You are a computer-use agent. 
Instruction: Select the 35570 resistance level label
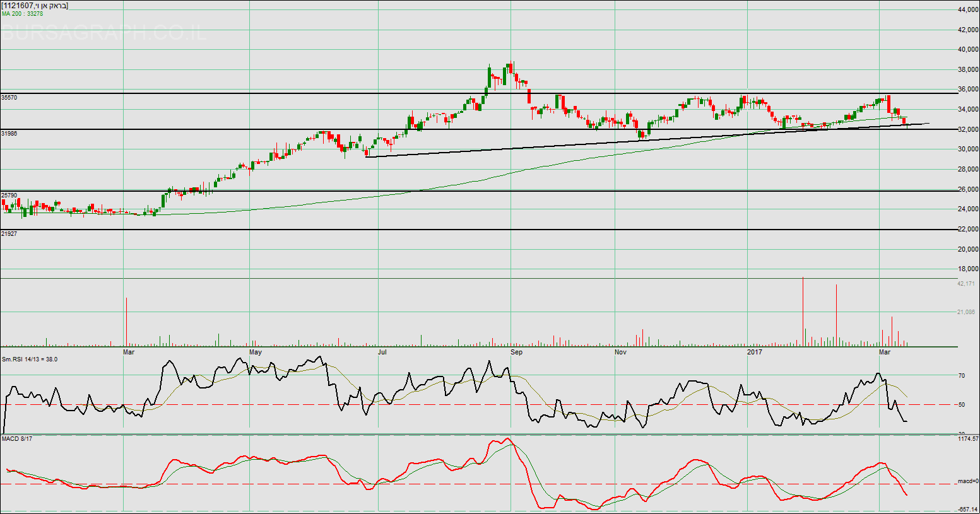[9, 98]
